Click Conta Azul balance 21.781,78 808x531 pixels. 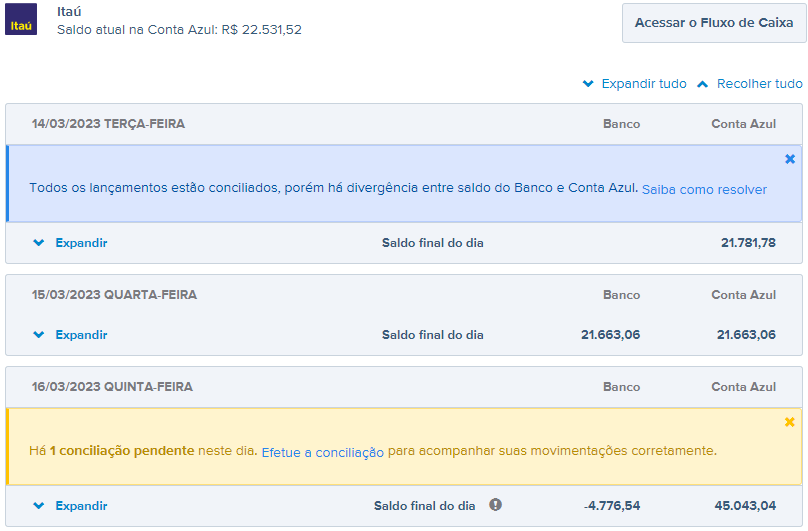748,243
